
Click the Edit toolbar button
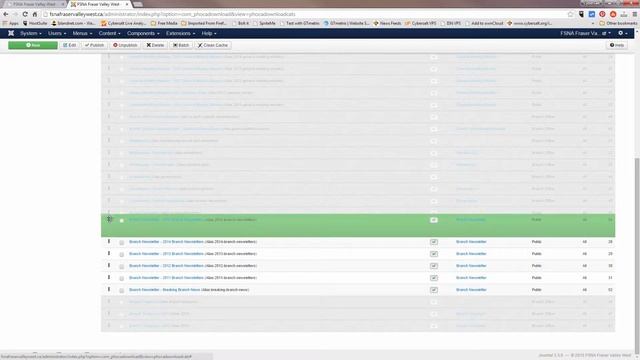(69, 45)
